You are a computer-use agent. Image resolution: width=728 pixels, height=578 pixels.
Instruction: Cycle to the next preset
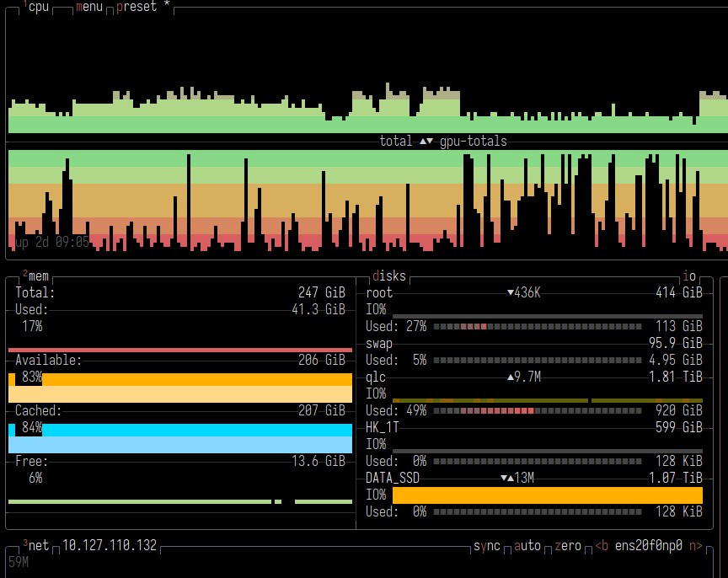tap(136, 7)
